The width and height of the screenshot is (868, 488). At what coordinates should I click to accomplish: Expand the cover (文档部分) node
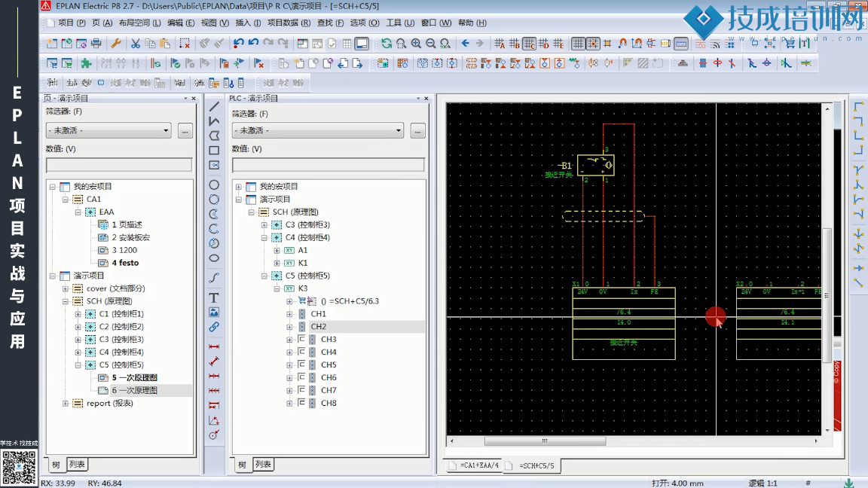click(x=66, y=288)
